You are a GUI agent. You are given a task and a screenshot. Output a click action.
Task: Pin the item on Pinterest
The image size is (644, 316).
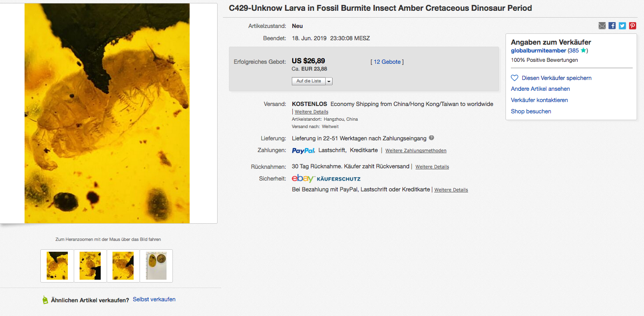(633, 26)
